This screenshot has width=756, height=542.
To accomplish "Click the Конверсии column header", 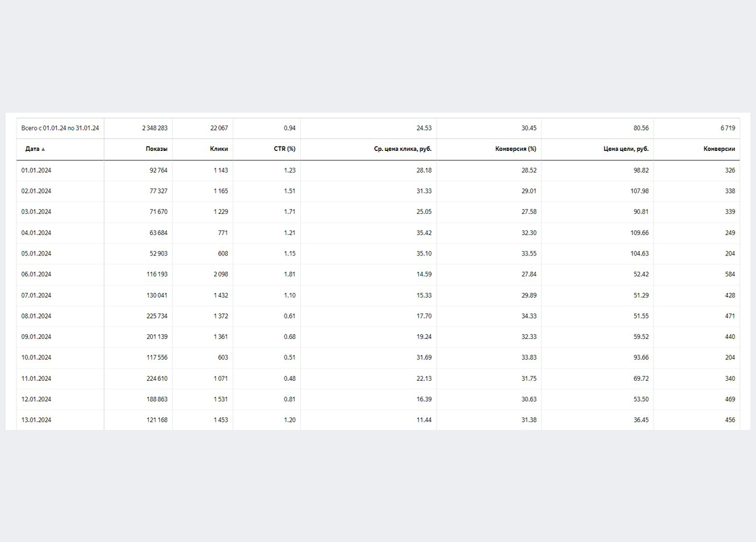I will point(719,149).
